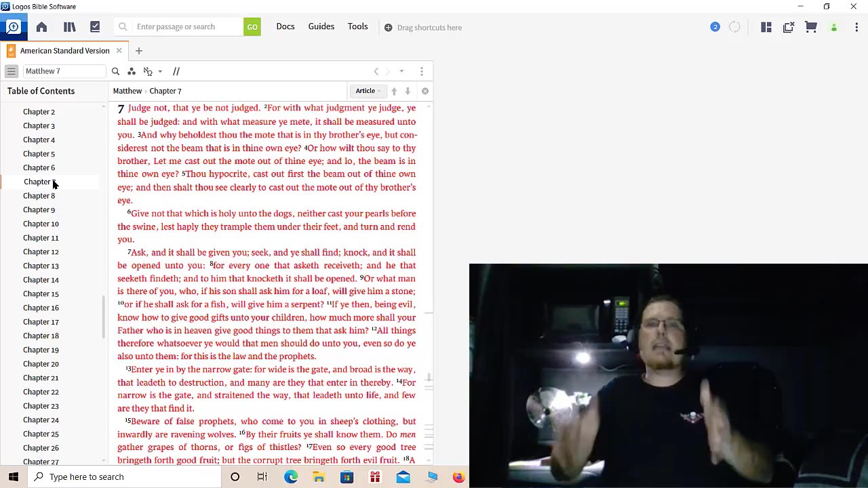The image size is (868, 488).
Task: Click the next article down arrow
Action: pyautogui.click(x=408, y=91)
